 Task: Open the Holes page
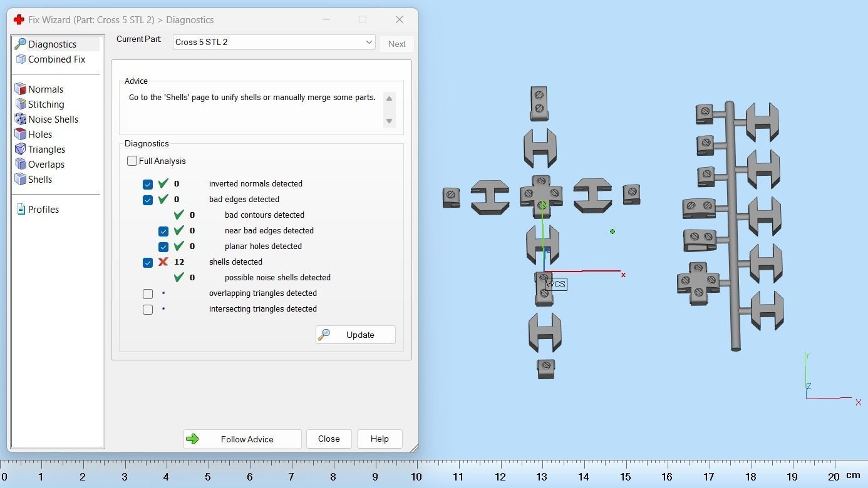(39, 135)
